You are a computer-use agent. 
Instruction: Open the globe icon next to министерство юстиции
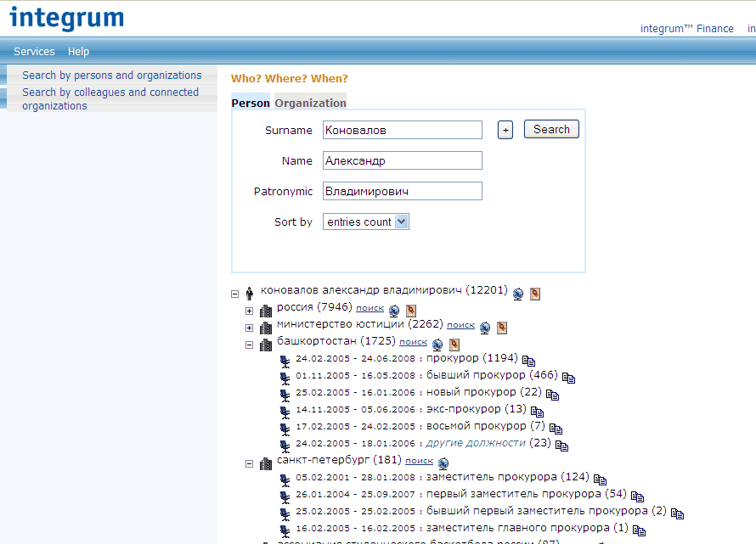(x=485, y=328)
